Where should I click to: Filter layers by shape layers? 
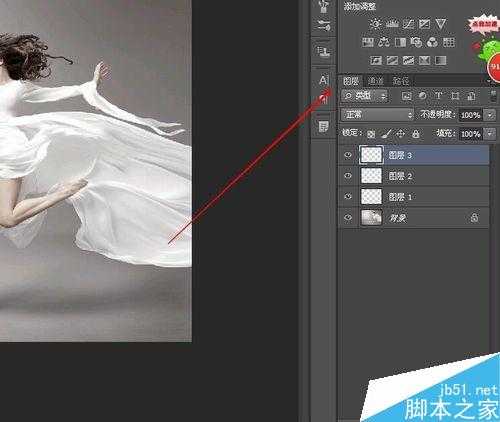click(x=455, y=96)
